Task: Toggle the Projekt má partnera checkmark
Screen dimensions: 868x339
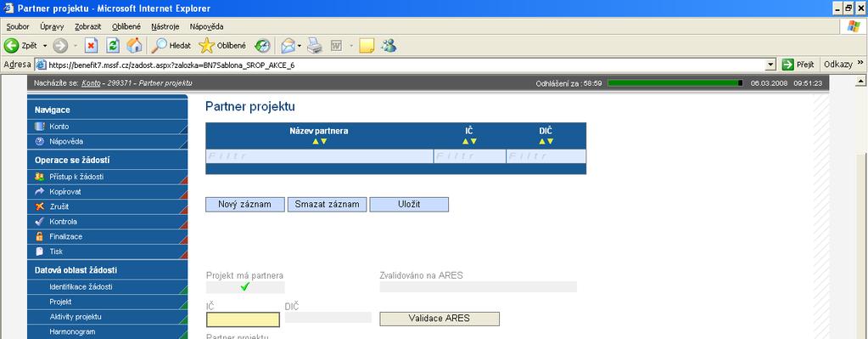Action: coord(245,287)
